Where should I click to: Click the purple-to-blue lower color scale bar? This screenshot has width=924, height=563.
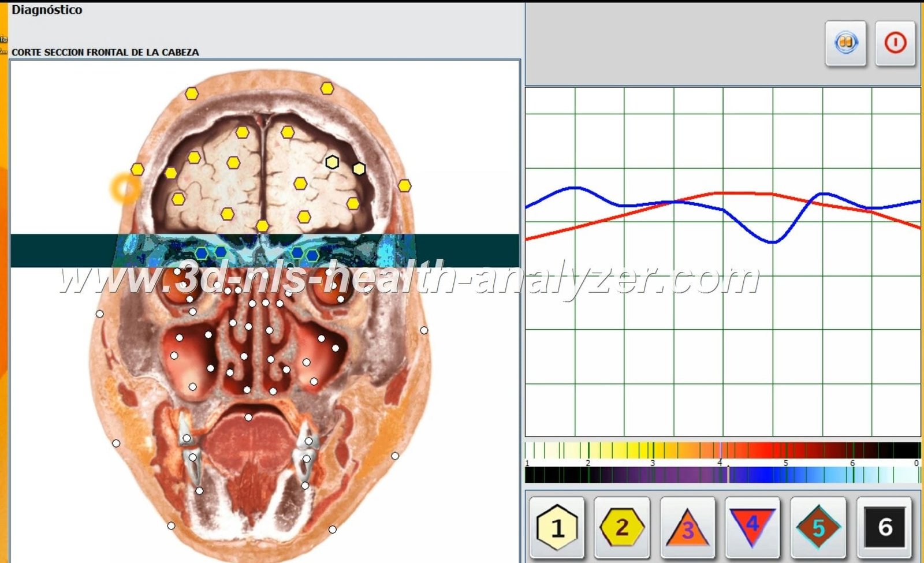[x=722, y=475]
